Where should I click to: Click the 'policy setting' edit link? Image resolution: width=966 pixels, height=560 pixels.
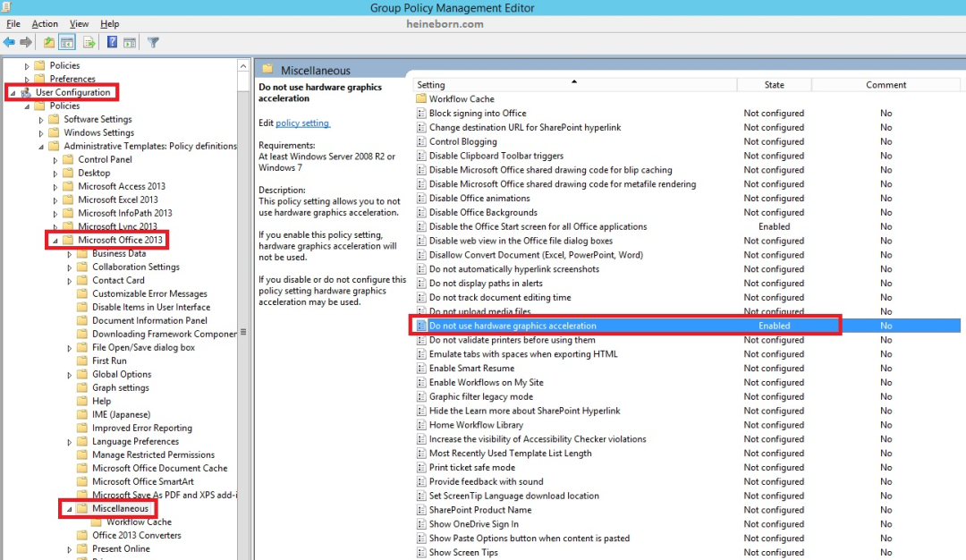[302, 123]
